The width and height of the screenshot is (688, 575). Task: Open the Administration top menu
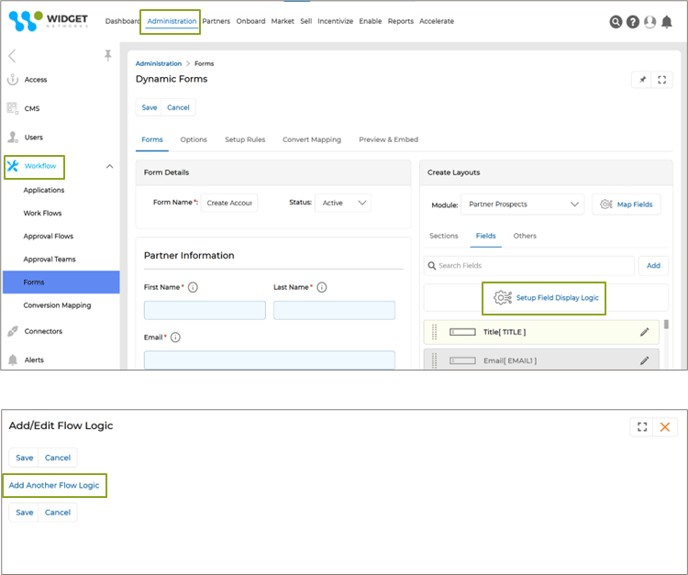tap(171, 21)
